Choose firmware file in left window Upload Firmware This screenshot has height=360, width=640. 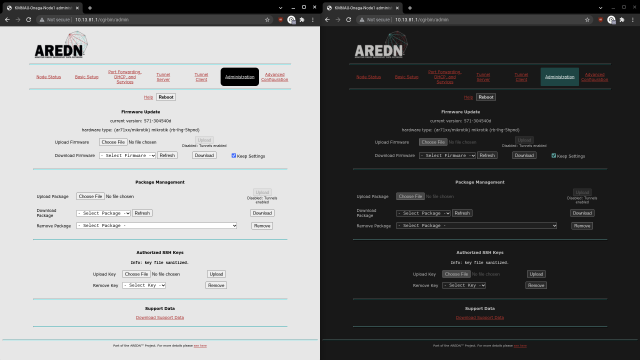click(113, 142)
